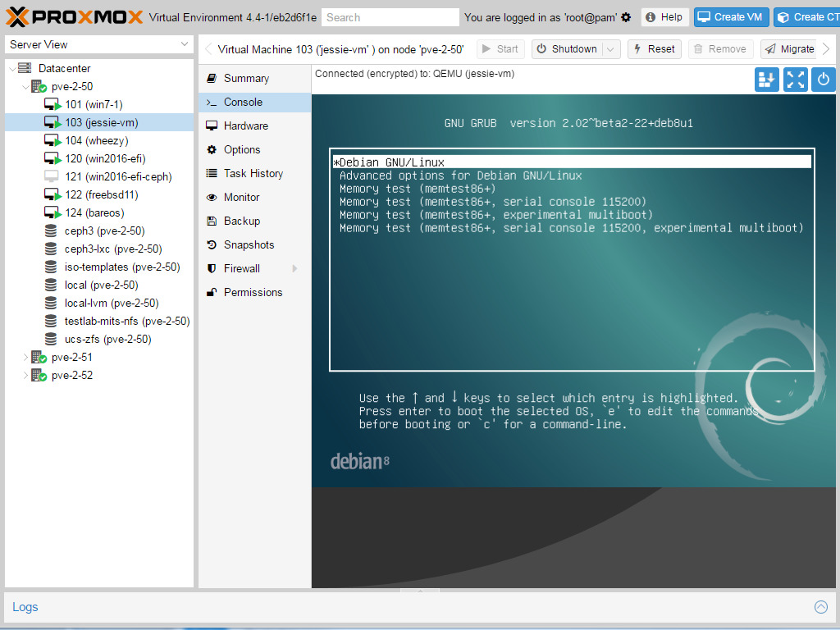The width and height of the screenshot is (840, 630).
Task: Open the Hardware tab
Action: (x=245, y=126)
